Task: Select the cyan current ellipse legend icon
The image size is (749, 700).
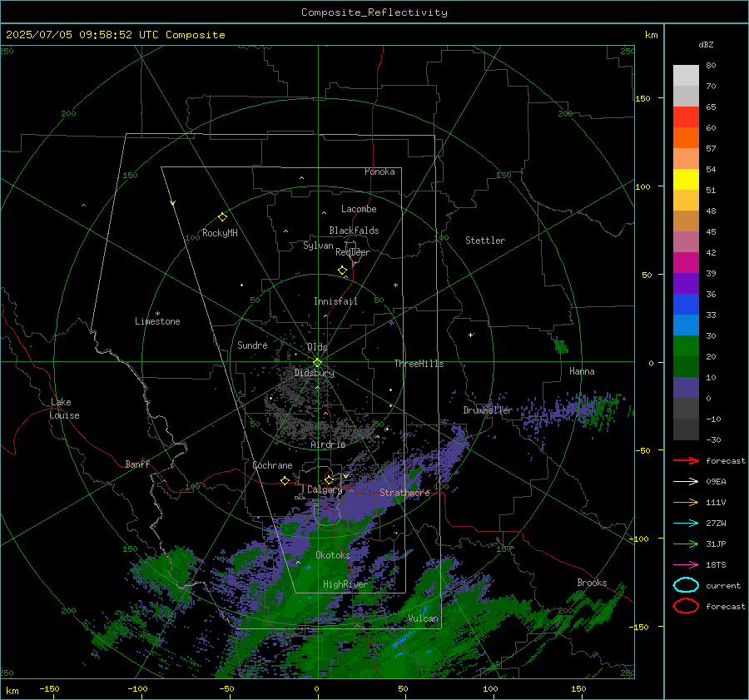Action: click(x=686, y=585)
